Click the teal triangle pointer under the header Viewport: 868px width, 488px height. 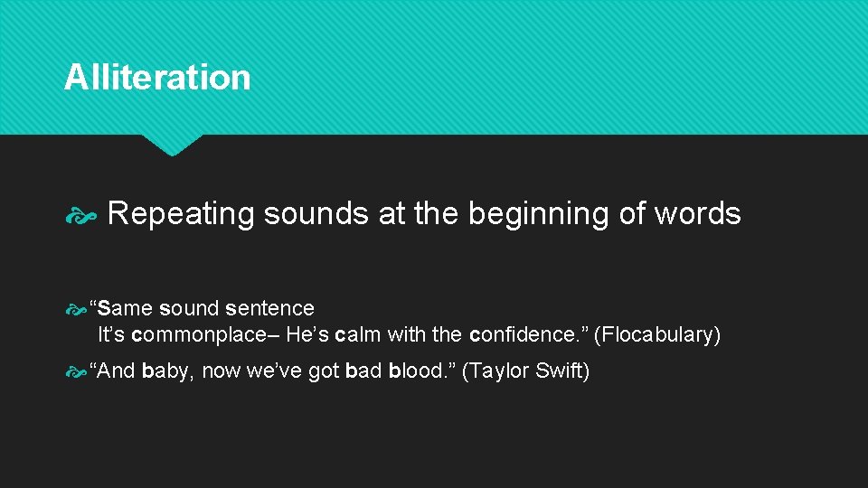(x=172, y=145)
